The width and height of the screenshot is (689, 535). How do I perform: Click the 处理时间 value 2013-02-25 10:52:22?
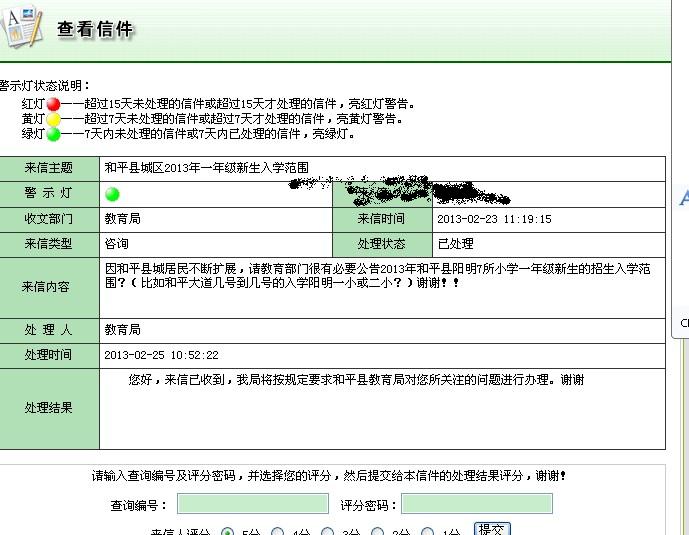[161, 355]
